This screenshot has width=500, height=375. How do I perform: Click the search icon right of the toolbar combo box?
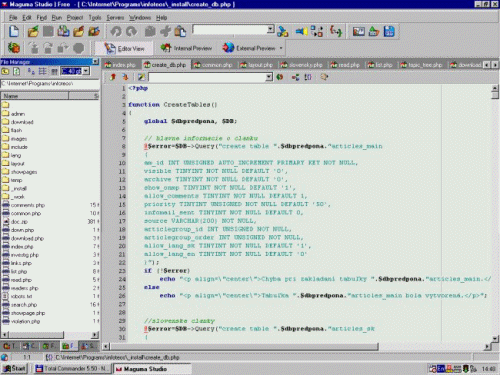point(282,32)
